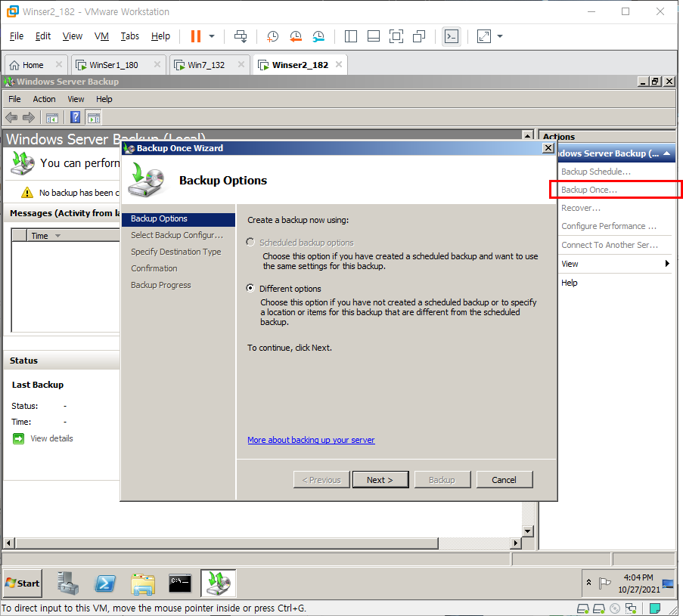
Task: Click the horizontal scrollbar right arrow
Action: click(516, 543)
